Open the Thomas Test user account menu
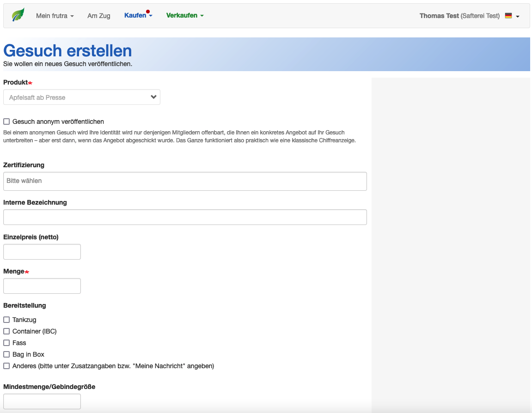This screenshot has height=413, width=532. pyautogui.click(x=459, y=16)
